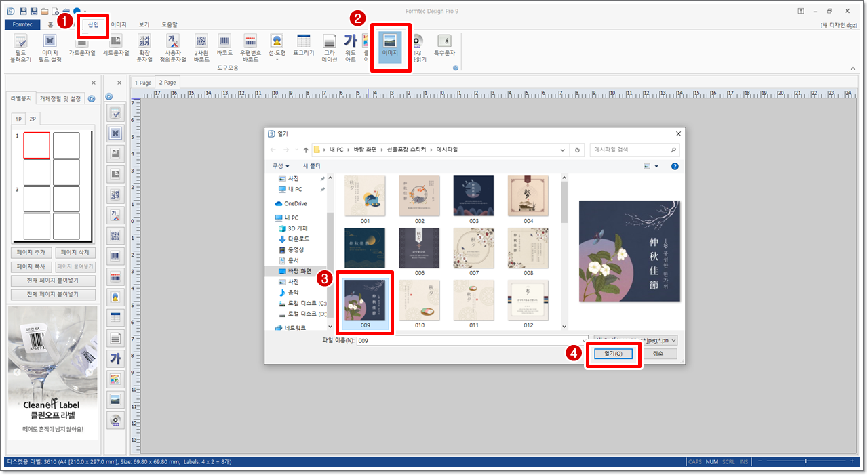This screenshot has width=868, height=475.
Task: Click the 전체 페이지 붙여넣기 button
Action: (x=53, y=295)
